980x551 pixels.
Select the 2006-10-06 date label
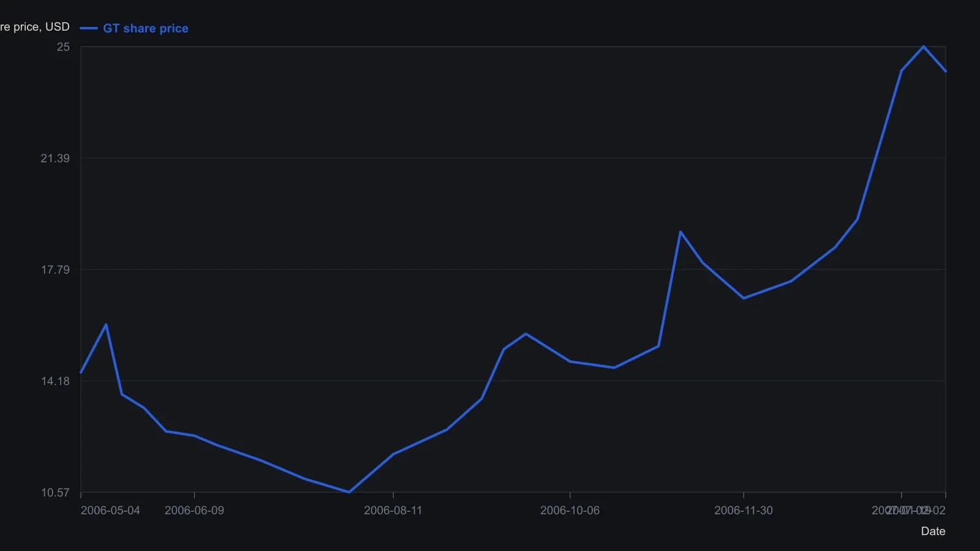[x=570, y=510]
